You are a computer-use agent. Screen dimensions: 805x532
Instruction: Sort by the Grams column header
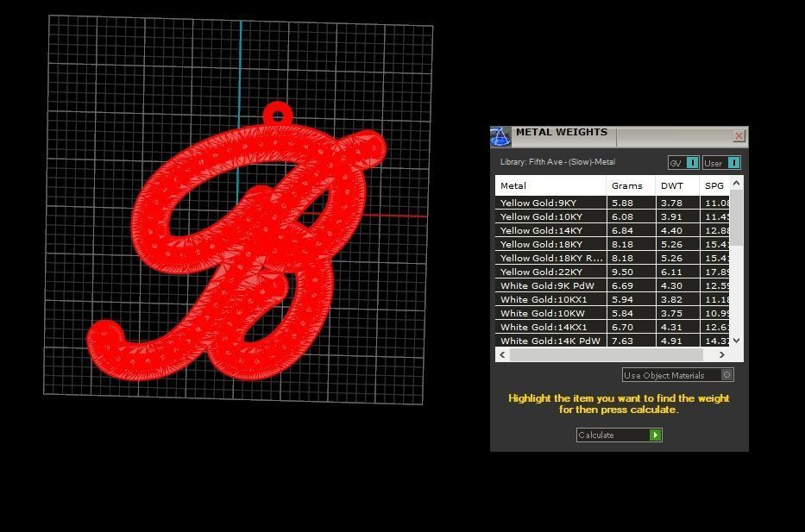[x=631, y=185]
